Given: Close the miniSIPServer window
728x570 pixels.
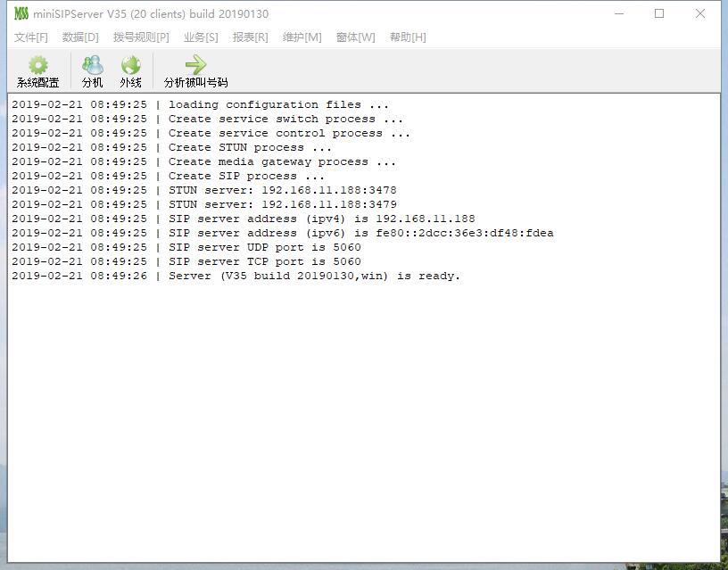Looking at the screenshot, I should click(700, 13).
